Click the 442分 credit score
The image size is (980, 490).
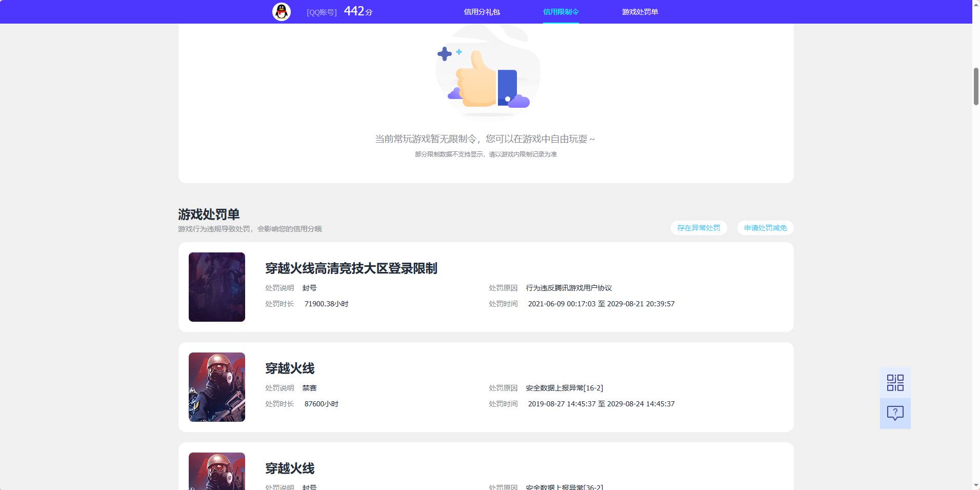[x=358, y=11]
